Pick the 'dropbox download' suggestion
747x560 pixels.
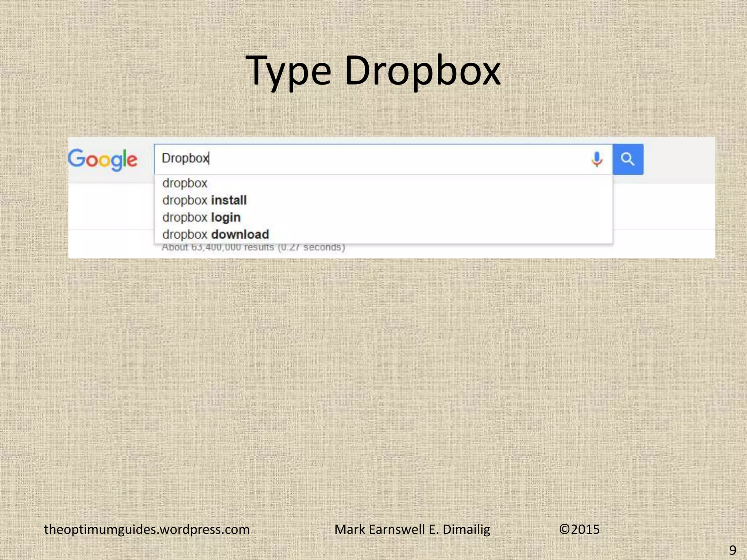click(383, 234)
